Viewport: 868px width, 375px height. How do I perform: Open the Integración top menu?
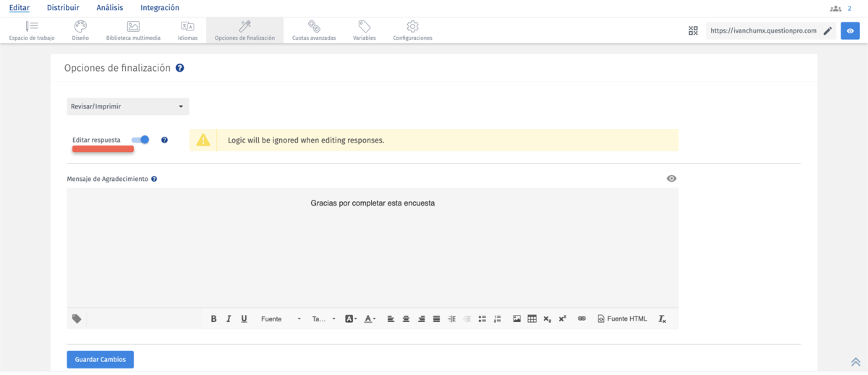(x=159, y=8)
